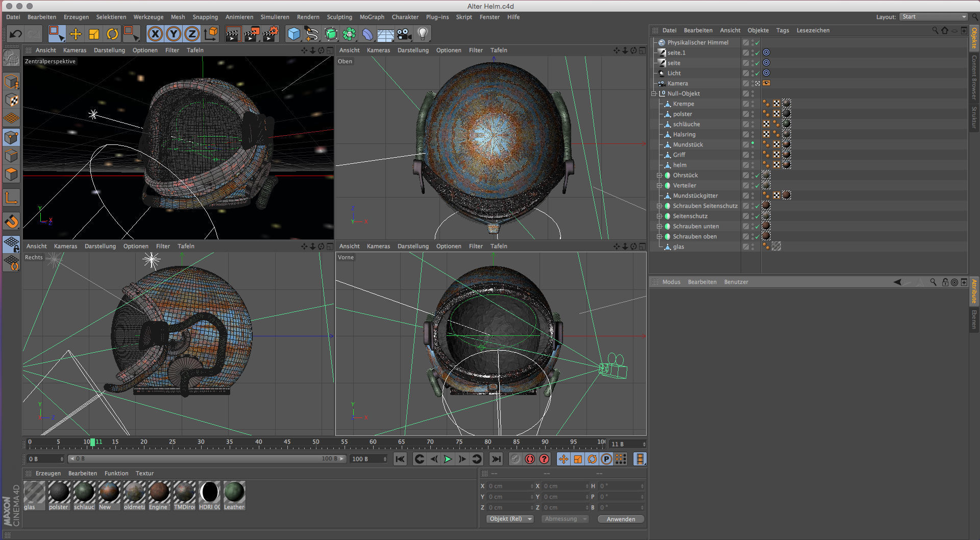980x540 pixels.
Task: Toggle visibility dots for Mundstück
Action: point(752,144)
